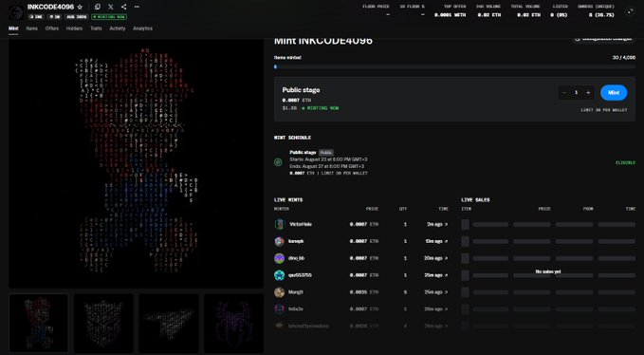Open transaction link for 2m ago mint

point(437,224)
